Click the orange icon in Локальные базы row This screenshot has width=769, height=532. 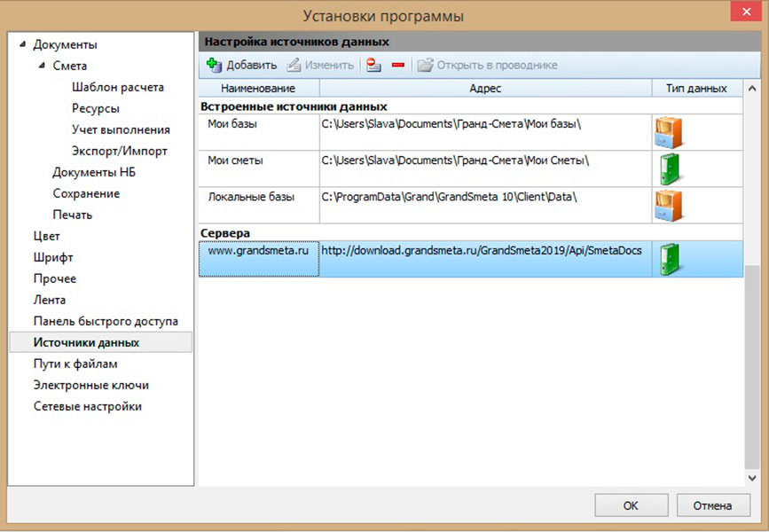[668, 205]
